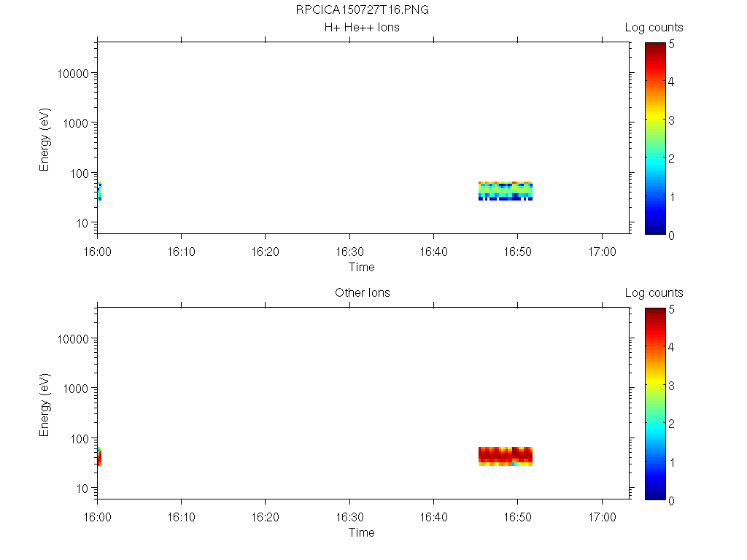The image size is (747, 560).
Task: Select the 'Other Ions' plot title
Action: click(x=362, y=293)
